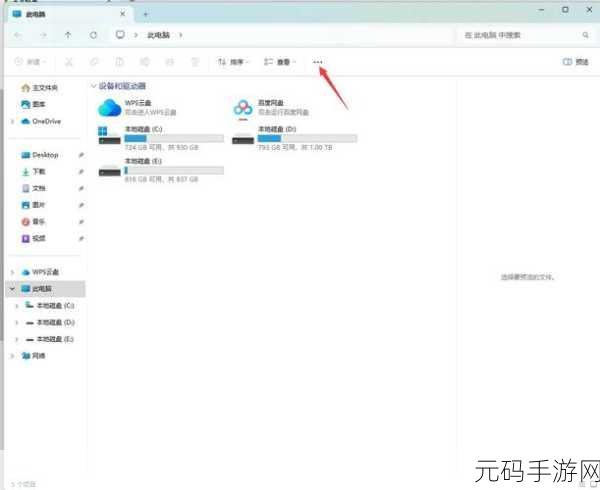
Task: Open the 排序 (Sort) dropdown
Action: point(233,62)
